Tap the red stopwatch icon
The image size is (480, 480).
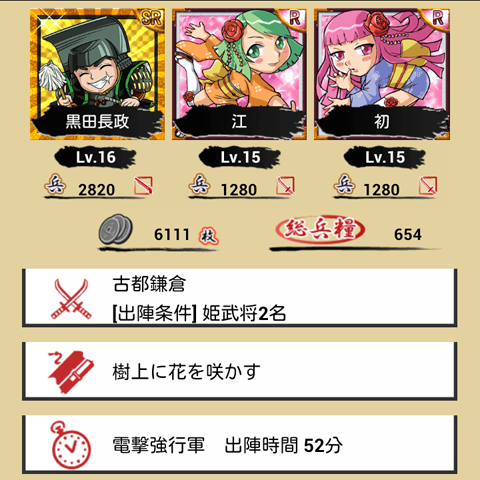click(x=70, y=445)
